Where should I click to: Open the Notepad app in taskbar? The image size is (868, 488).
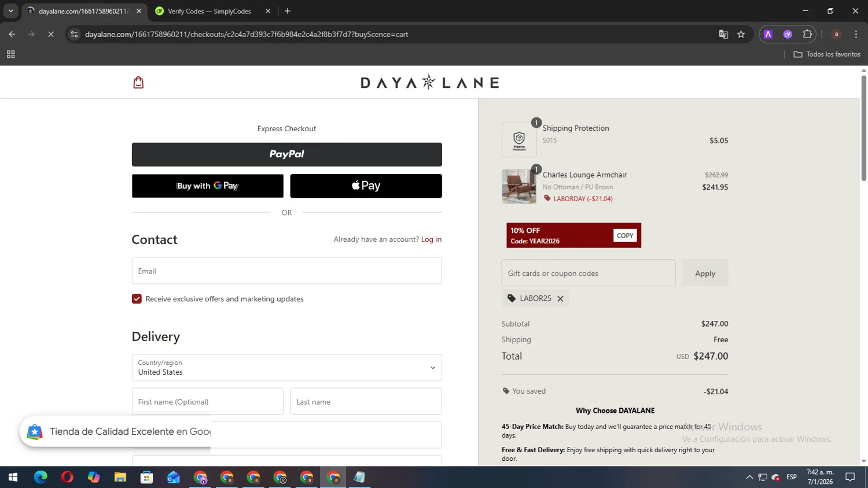[x=360, y=478]
